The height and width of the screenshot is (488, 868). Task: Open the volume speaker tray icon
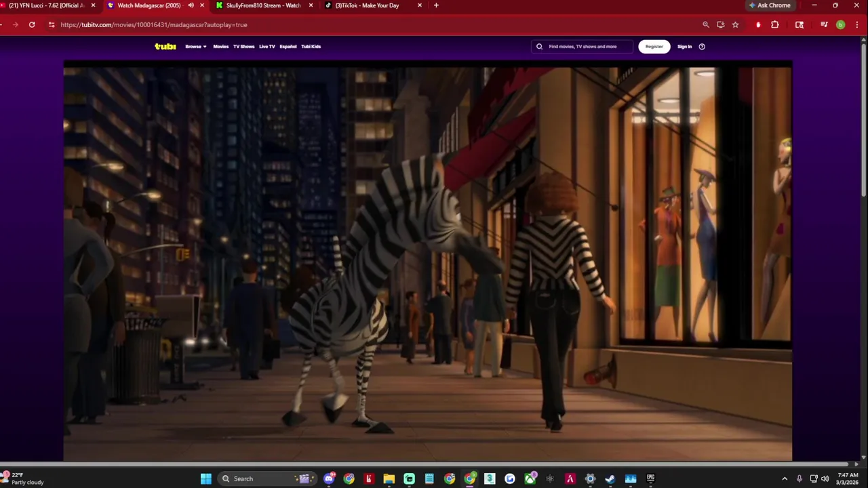pyautogui.click(x=825, y=479)
